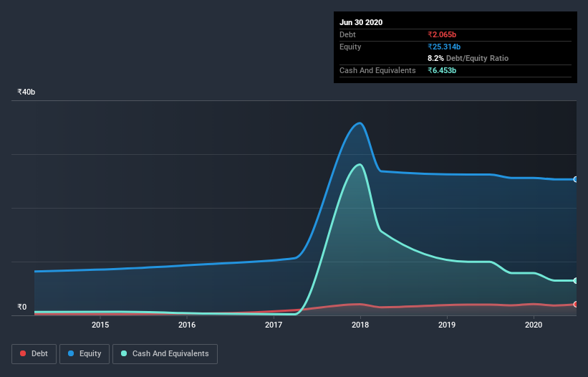Click the teal Cash And Equivalents legend dot
Screen dimensions: 588x377
point(124,353)
